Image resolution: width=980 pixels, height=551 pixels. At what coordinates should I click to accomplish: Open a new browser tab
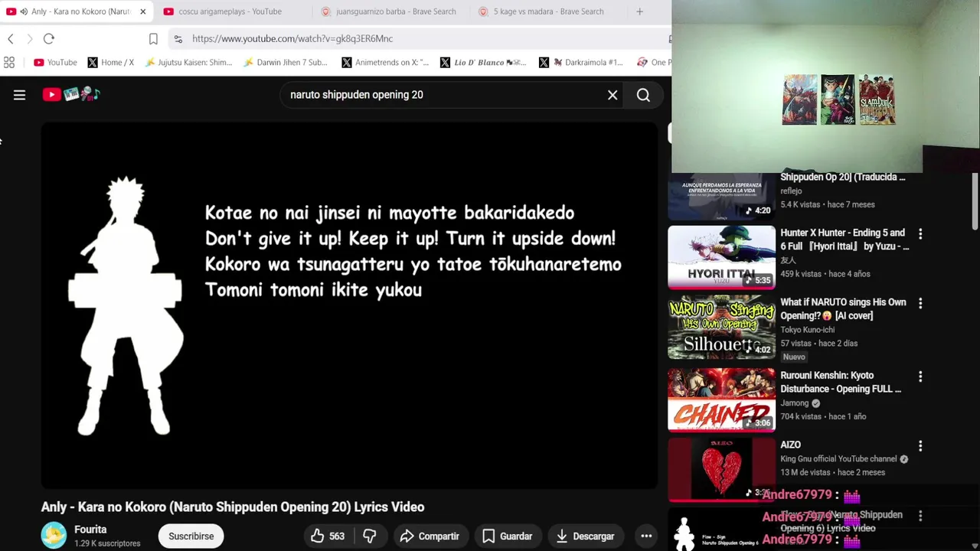[x=639, y=11]
